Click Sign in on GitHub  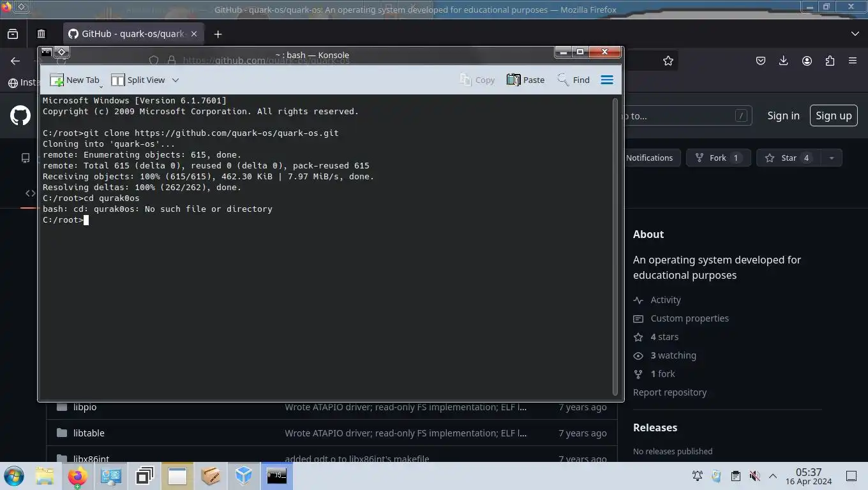coord(783,115)
